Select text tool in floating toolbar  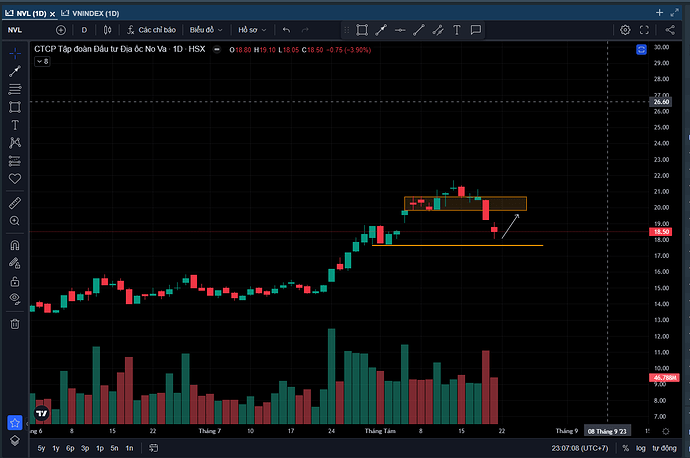point(457,30)
